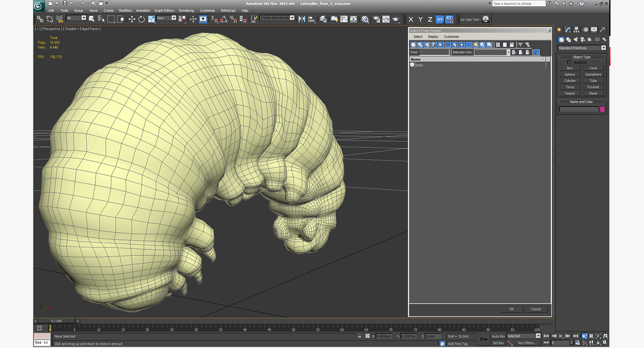This screenshot has height=348, width=644.
Task: Enable the AutoGrid checkbox
Action: point(569,62)
